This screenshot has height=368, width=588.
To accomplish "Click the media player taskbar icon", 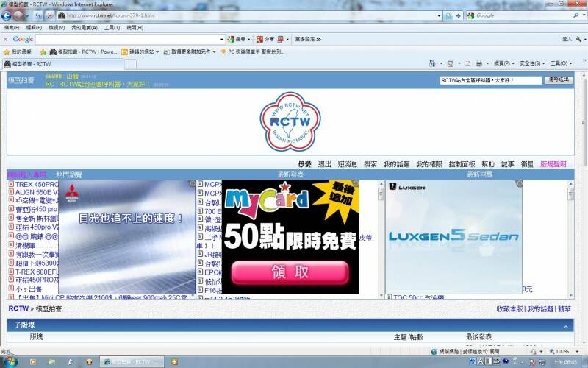I will (32, 362).
